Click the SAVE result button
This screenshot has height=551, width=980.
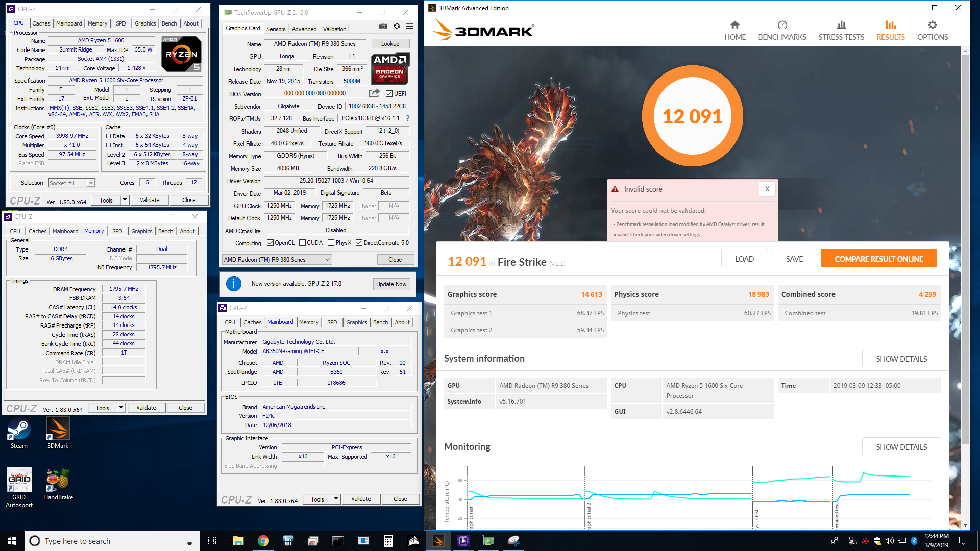(x=794, y=259)
